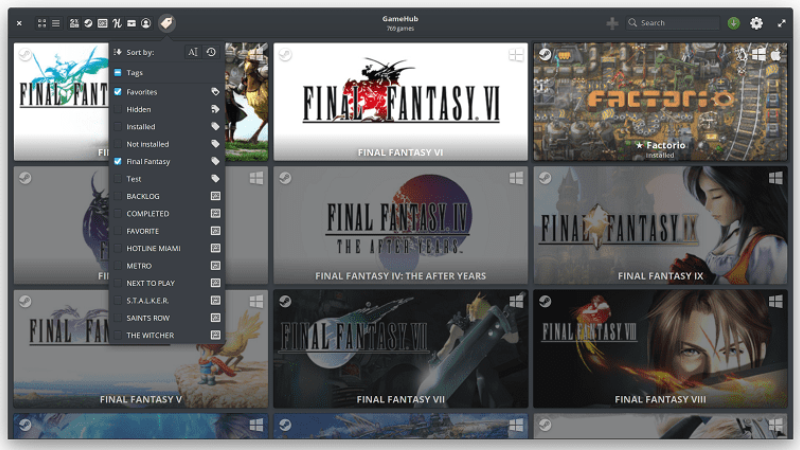The width and height of the screenshot is (800, 450).
Task: Filter by GOG source in toolbar
Action: pos(103,23)
